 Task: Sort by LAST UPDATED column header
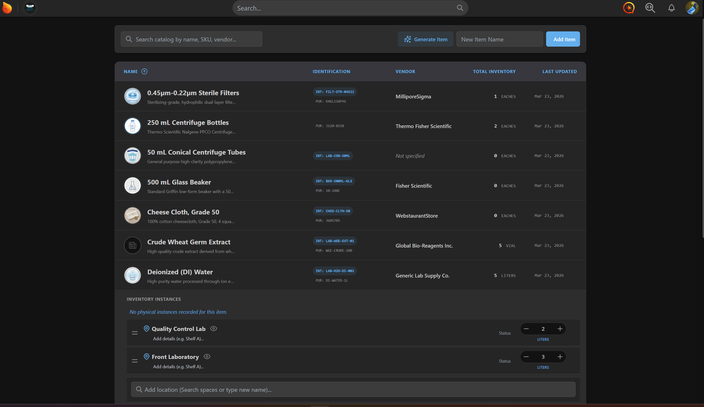pos(559,71)
